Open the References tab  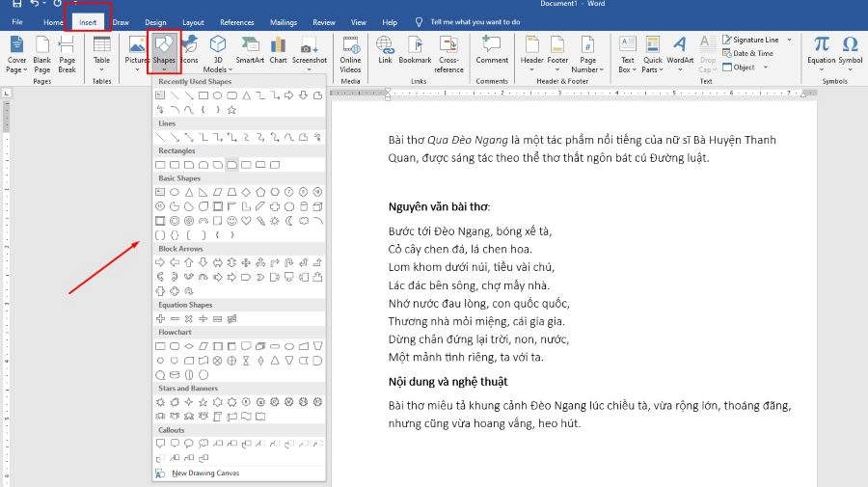pyautogui.click(x=237, y=21)
